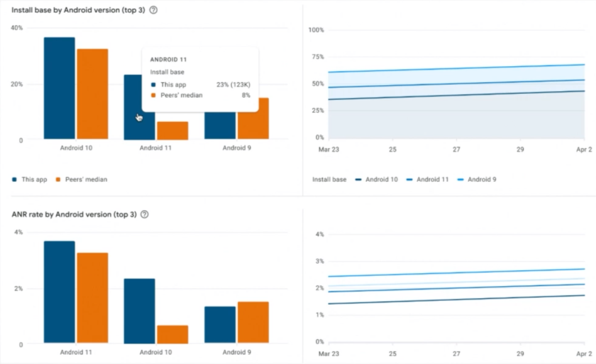Click the '100%' y-axis label
The image size is (596, 364).
click(x=316, y=30)
